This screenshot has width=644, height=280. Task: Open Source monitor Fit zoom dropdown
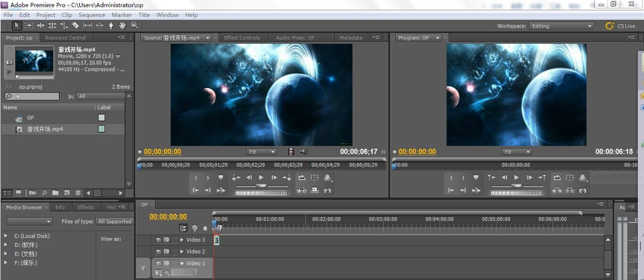(x=262, y=152)
